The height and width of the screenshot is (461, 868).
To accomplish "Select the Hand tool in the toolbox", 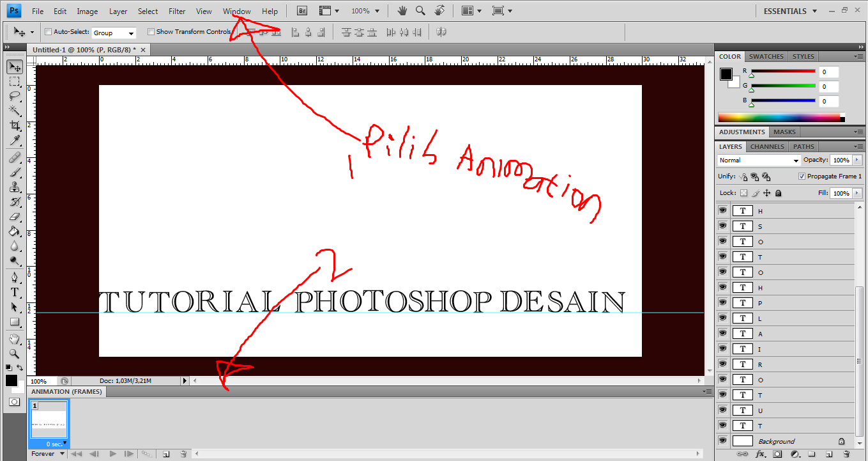I will tap(15, 339).
